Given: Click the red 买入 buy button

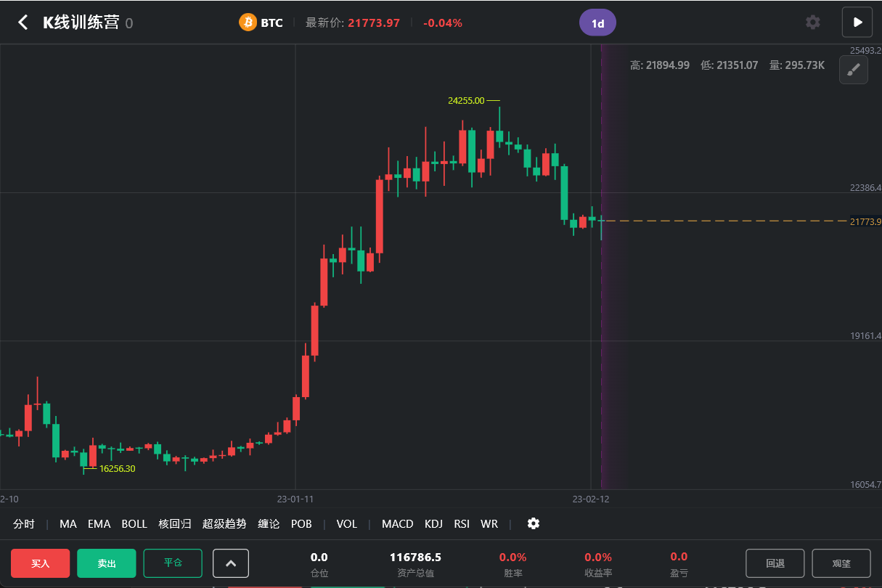Looking at the screenshot, I should [41, 563].
